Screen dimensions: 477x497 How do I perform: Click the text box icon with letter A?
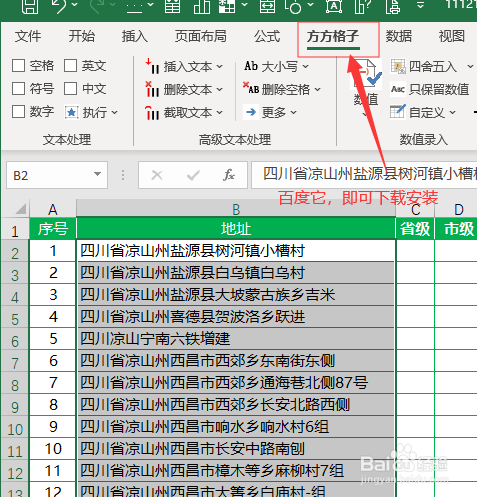(334, 6)
